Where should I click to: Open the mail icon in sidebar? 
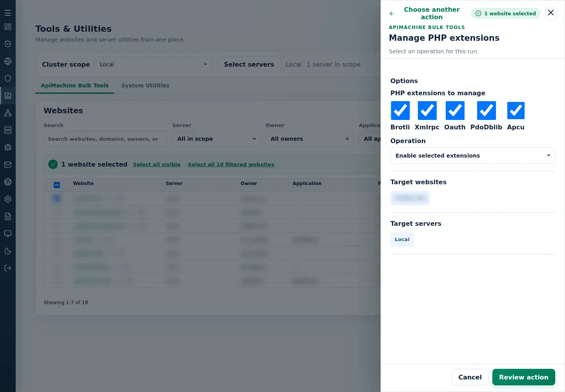coord(8,165)
